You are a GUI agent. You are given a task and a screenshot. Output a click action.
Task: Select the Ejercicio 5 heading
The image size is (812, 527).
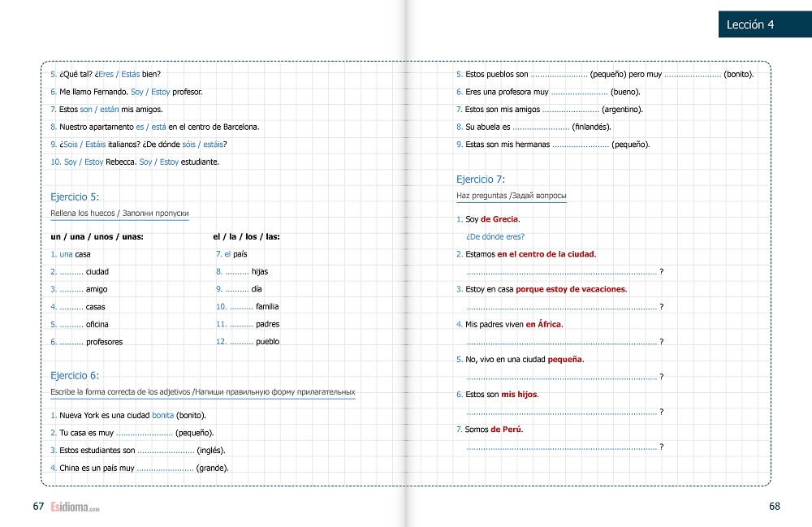pos(75,197)
